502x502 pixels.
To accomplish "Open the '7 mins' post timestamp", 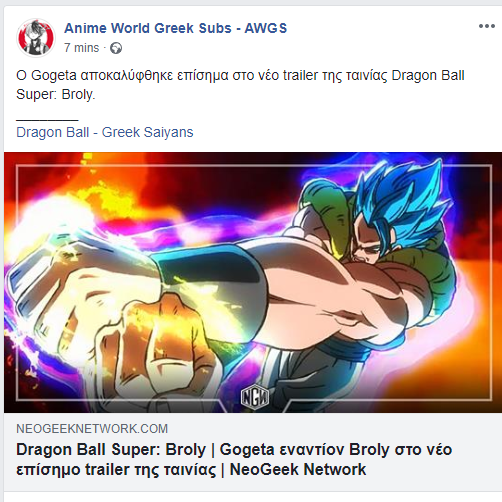I will tap(82, 48).
